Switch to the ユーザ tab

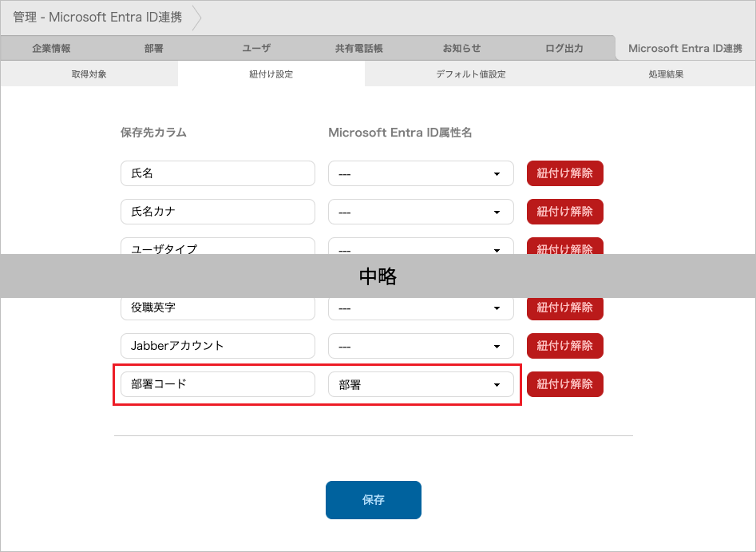pos(255,47)
